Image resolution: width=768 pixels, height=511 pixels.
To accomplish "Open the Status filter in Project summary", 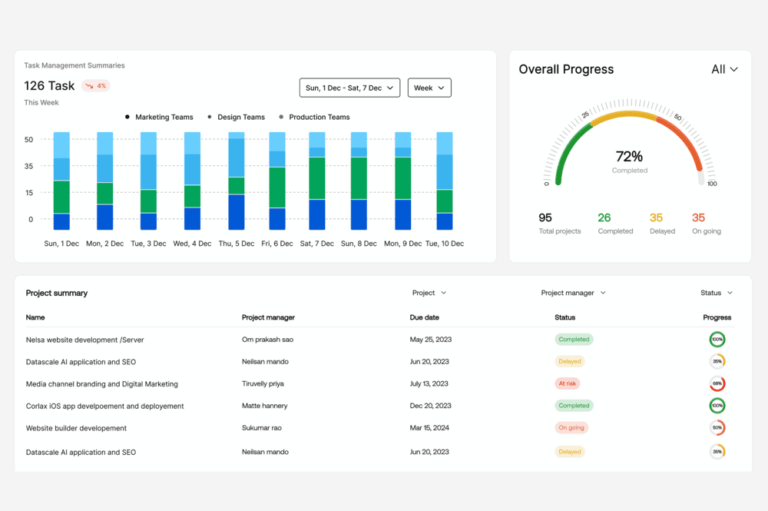I will [716, 293].
